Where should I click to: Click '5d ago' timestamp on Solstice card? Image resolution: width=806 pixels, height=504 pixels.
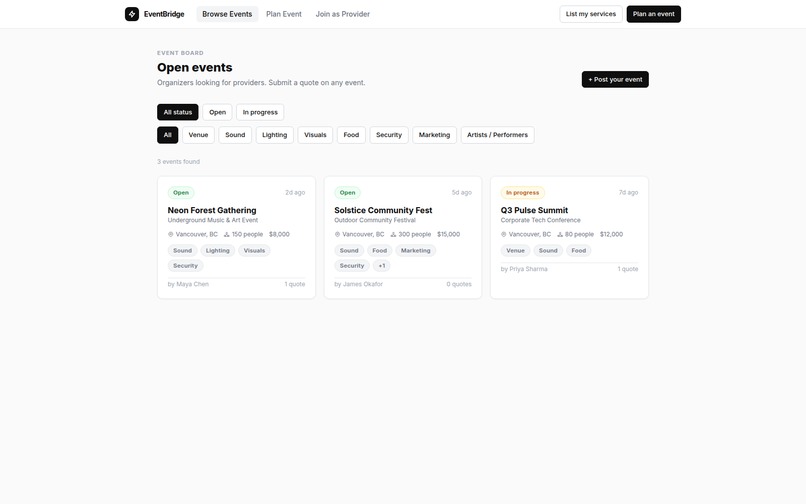[x=462, y=192]
